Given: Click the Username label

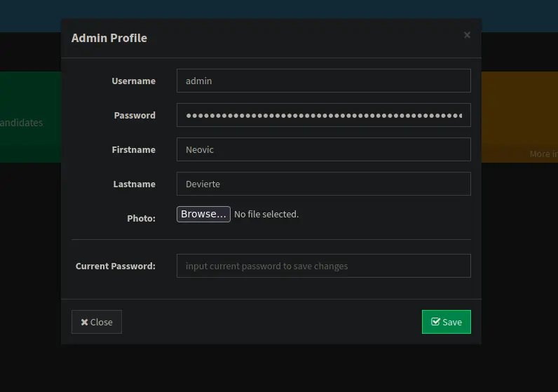Looking at the screenshot, I should click(133, 81).
